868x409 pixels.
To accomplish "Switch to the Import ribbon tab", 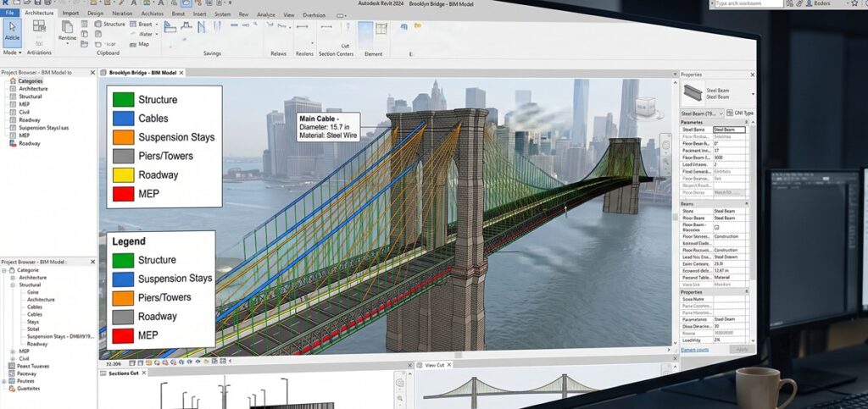I will coord(70,14).
